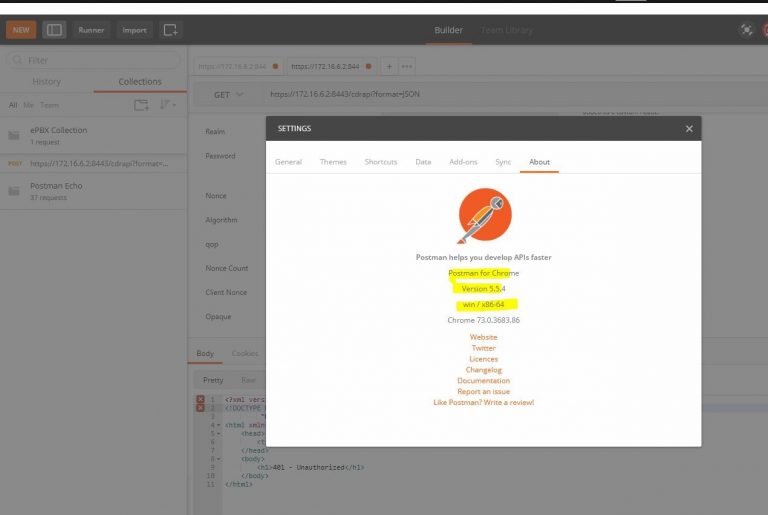Select the first request tab
This screenshot has height=515, width=768.
[x=238, y=66]
